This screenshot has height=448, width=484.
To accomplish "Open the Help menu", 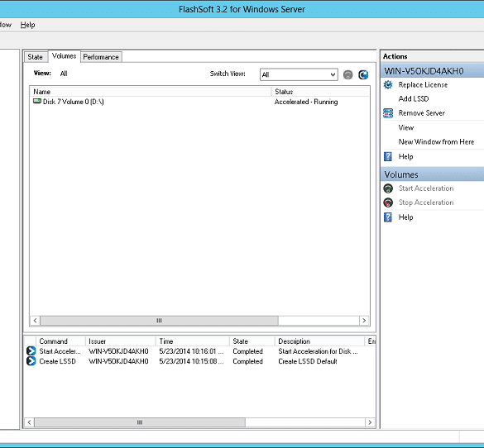I will tap(27, 25).
